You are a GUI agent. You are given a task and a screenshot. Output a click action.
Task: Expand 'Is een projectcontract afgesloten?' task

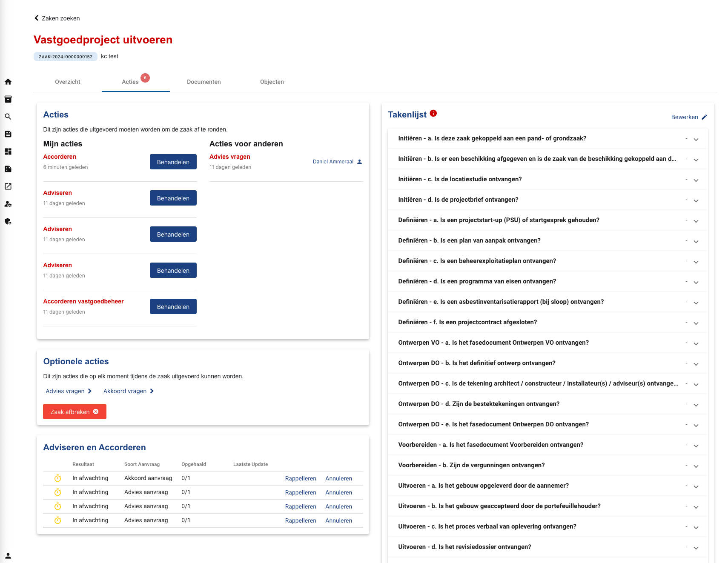pos(548,322)
